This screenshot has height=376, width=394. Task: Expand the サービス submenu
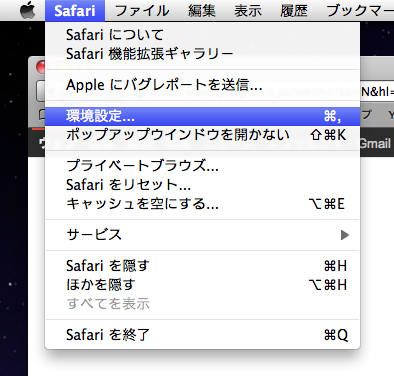click(x=202, y=235)
